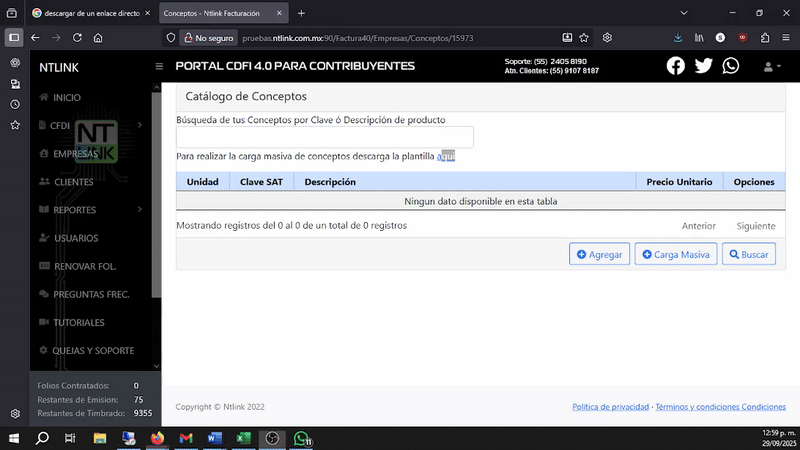Open Política de privacidad link
Viewport: 800px width, 450px height.
pos(610,407)
